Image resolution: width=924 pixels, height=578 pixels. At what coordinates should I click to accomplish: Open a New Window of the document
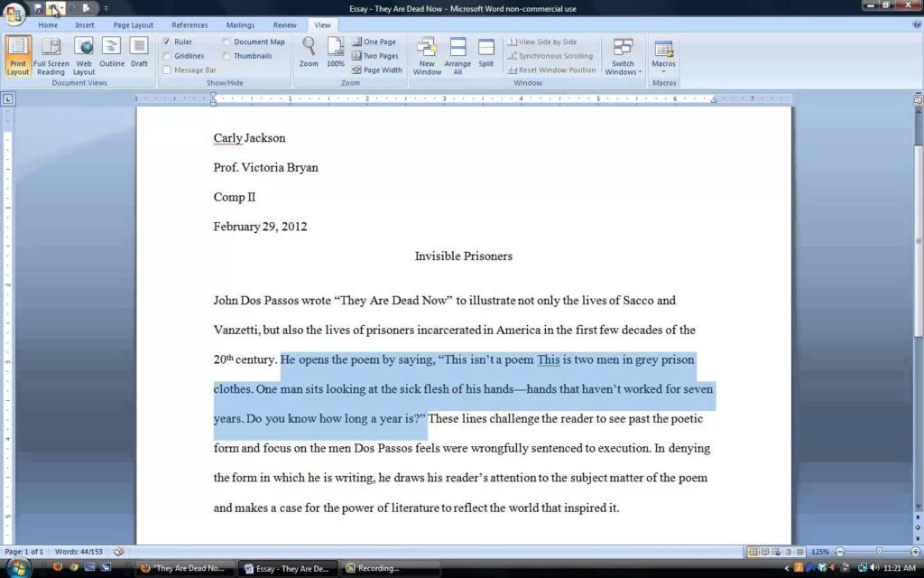(x=427, y=54)
